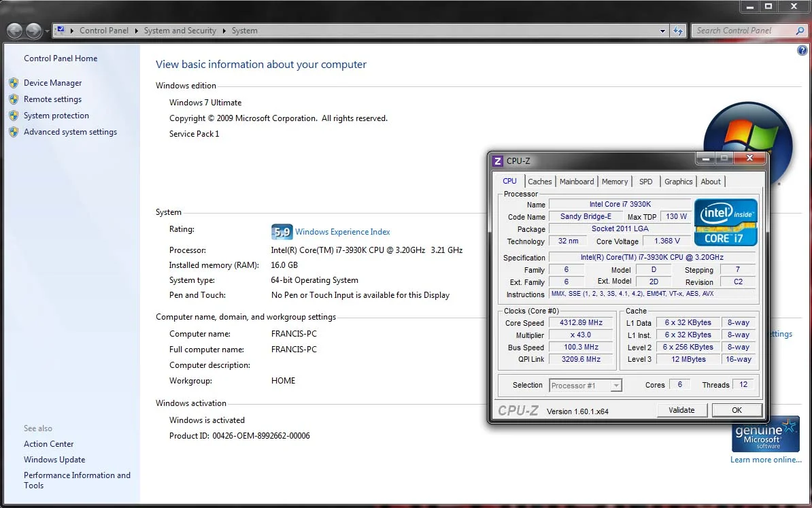Click QPI Link value 3209.6 MHz
Image resolution: width=812 pixels, height=508 pixels.
point(581,359)
